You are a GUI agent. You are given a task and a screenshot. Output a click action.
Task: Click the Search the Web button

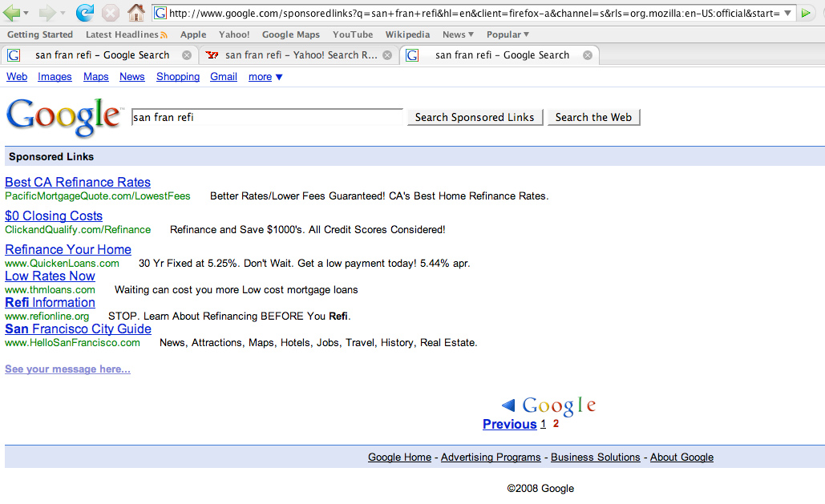click(593, 117)
